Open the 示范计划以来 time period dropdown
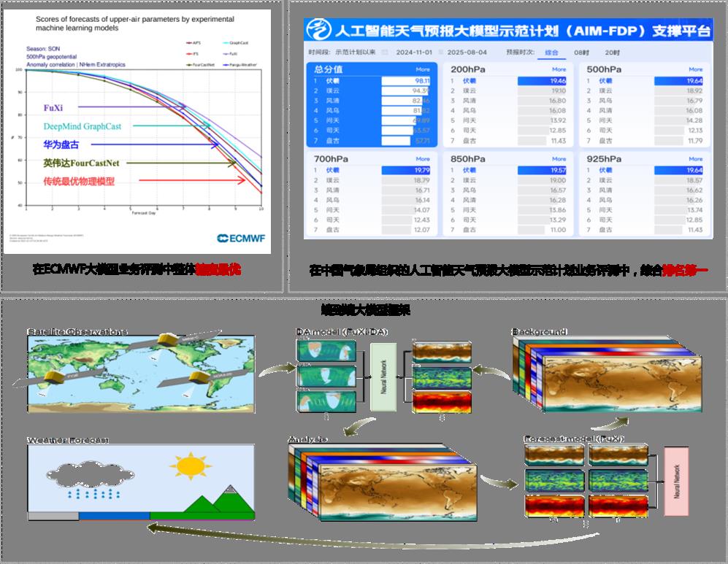 click(355, 53)
